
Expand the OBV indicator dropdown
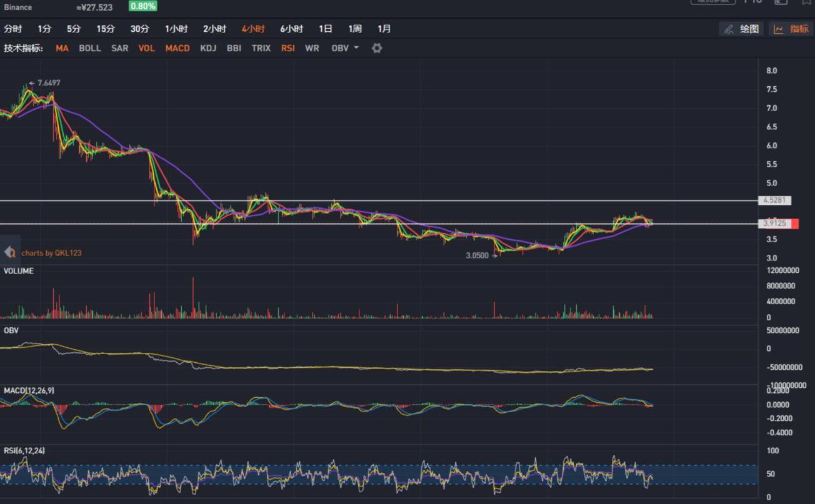pos(356,48)
